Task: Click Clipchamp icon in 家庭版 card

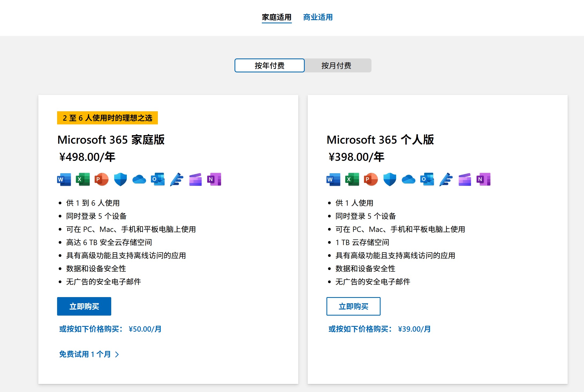Action: coord(195,179)
